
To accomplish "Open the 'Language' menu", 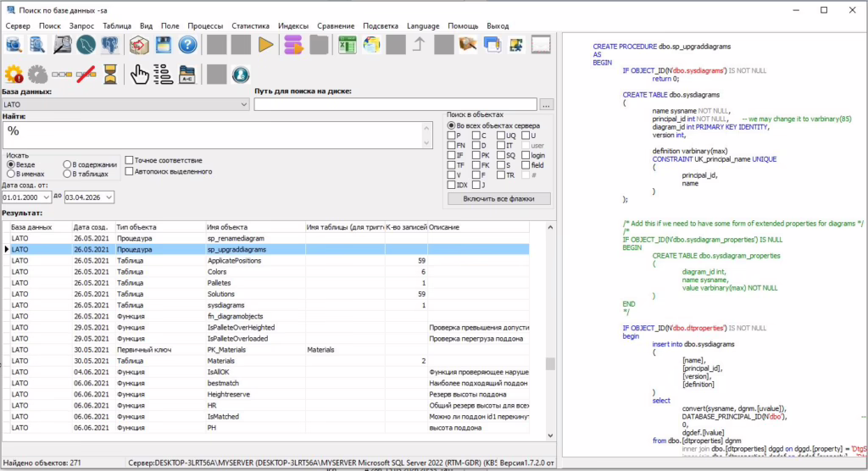I will 423,26.
